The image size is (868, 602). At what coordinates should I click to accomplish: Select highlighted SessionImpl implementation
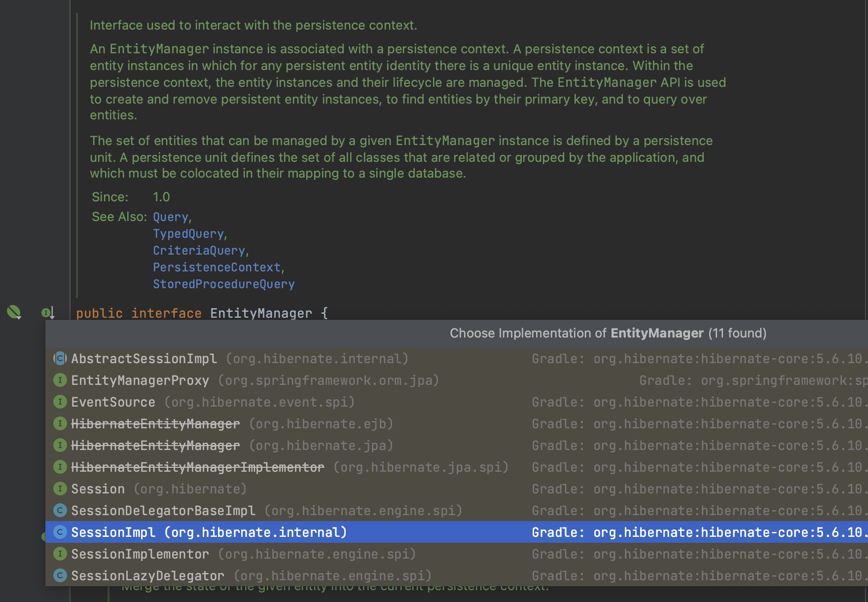click(x=457, y=532)
